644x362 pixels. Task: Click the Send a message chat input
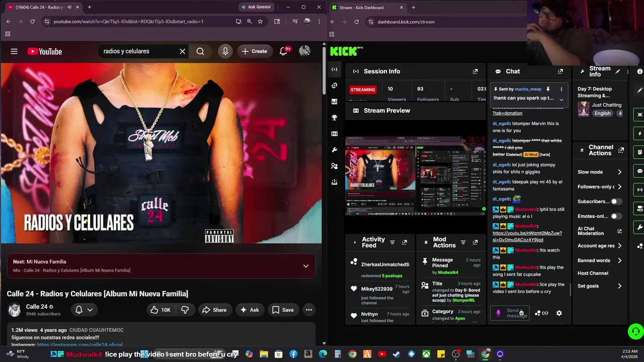(510, 313)
